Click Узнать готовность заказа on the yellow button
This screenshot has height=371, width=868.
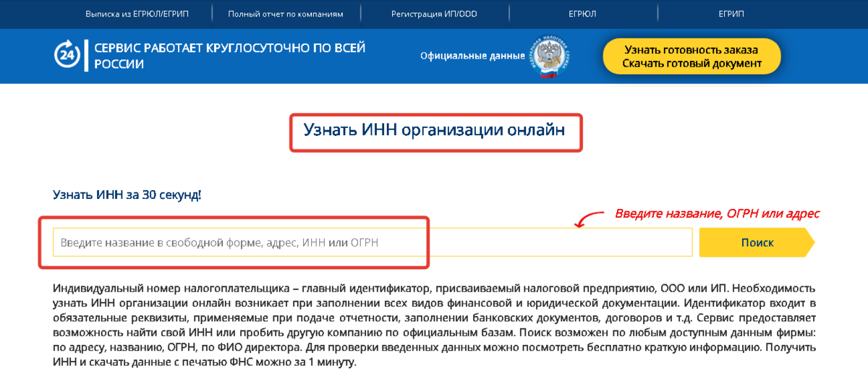pos(692,50)
